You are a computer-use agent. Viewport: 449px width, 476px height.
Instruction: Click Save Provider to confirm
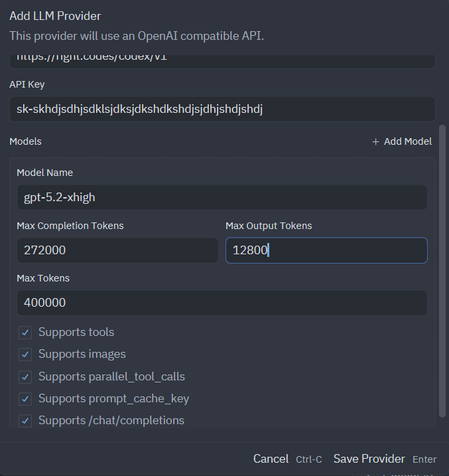[x=369, y=459]
